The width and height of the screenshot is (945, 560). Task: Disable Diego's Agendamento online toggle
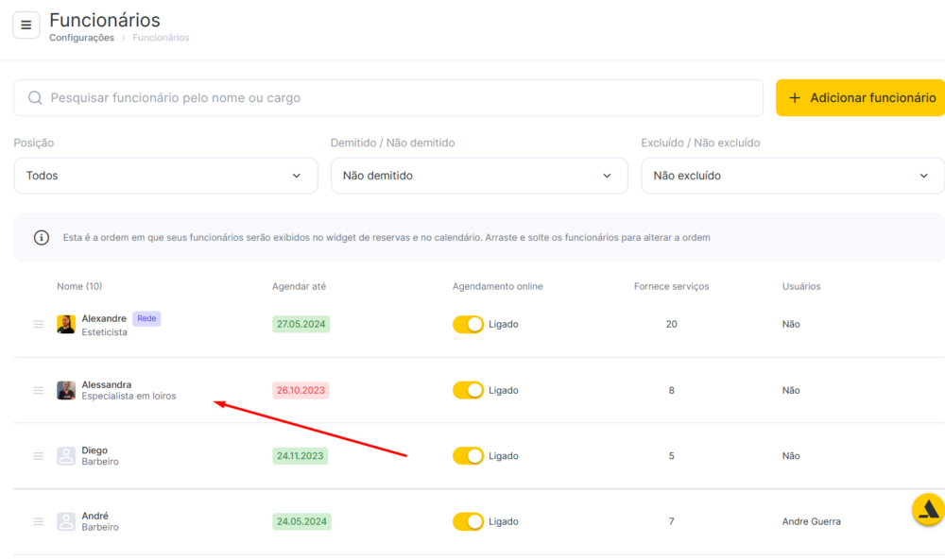click(x=469, y=456)
